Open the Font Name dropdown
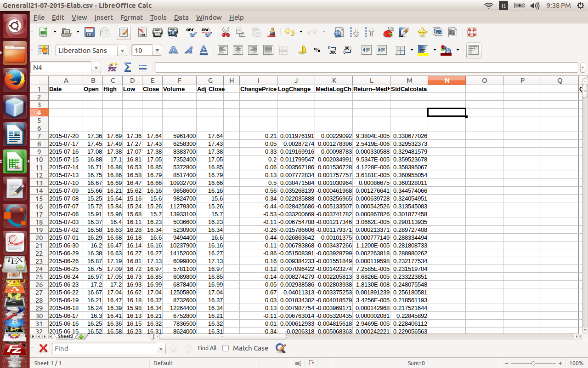The width and height of the screenshot is (588, 368). click(122, 51)
